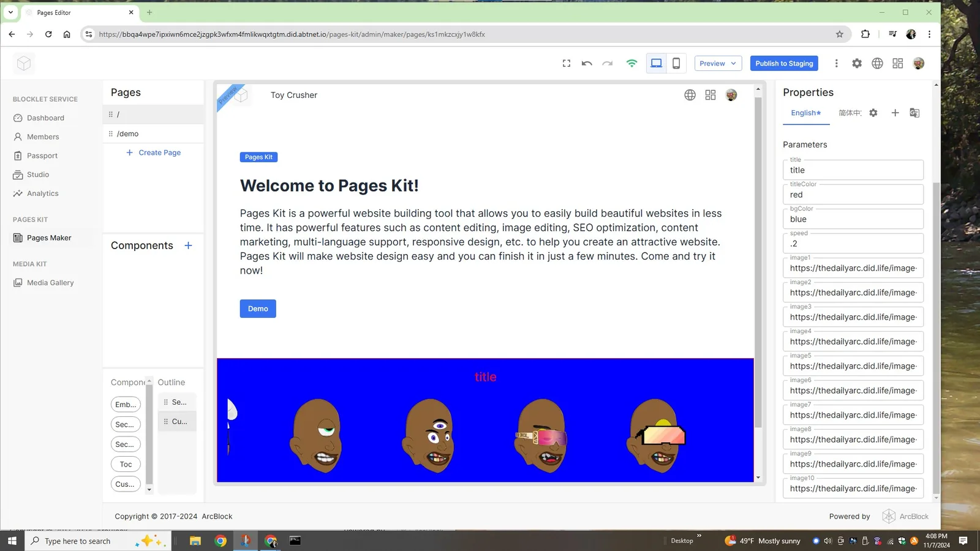980x551 pixels.
Task: Open Passport in sidebar
Action: click(x=42, y=156)
